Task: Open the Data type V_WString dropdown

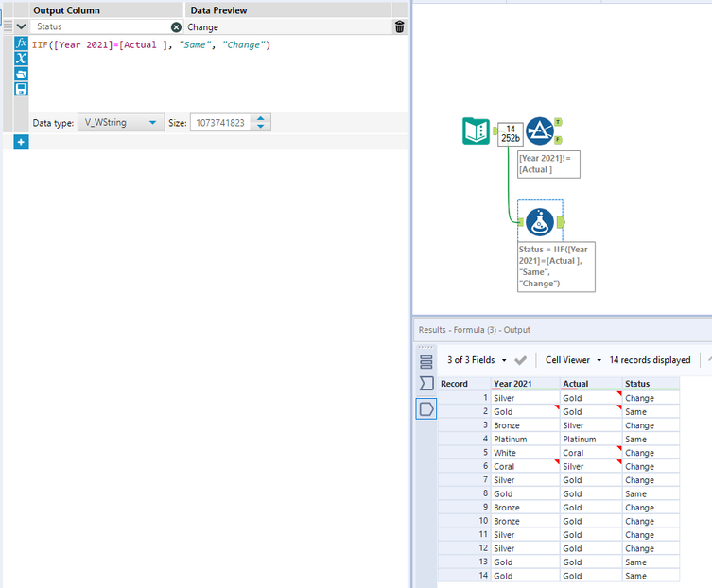Action: pos(122,123)
